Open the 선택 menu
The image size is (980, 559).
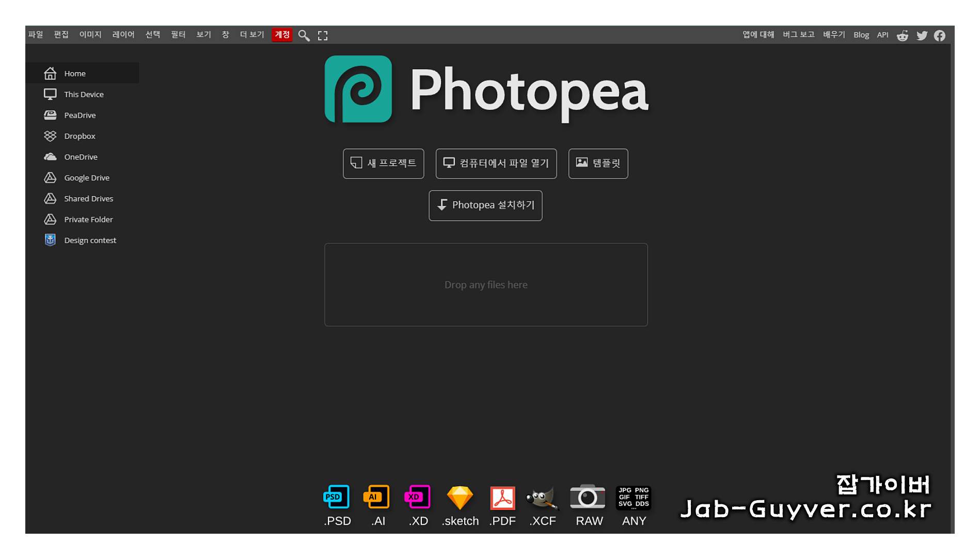point(153,35)
